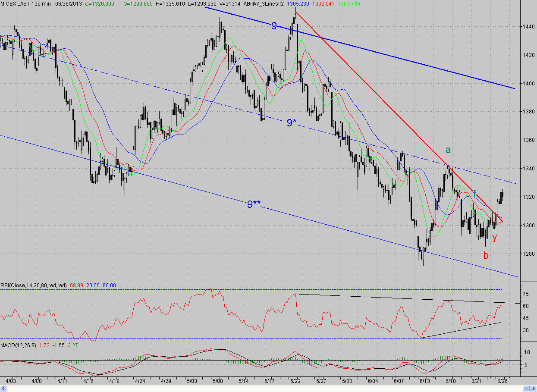Click the RSI 75 level axis label
The width and height of the screenshot is (537, 392).
click(x=525, y=294)
